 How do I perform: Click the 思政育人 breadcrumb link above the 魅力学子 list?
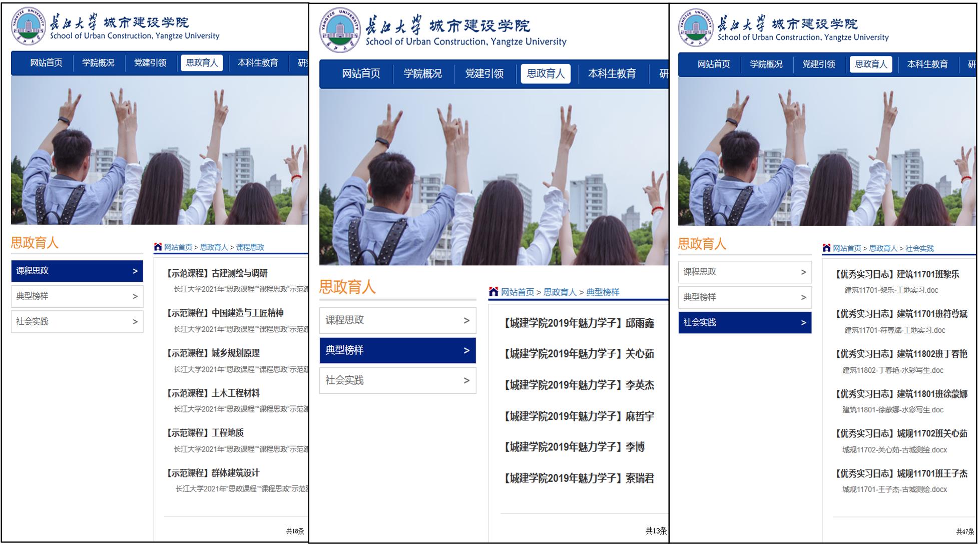[x=560, y=292]
